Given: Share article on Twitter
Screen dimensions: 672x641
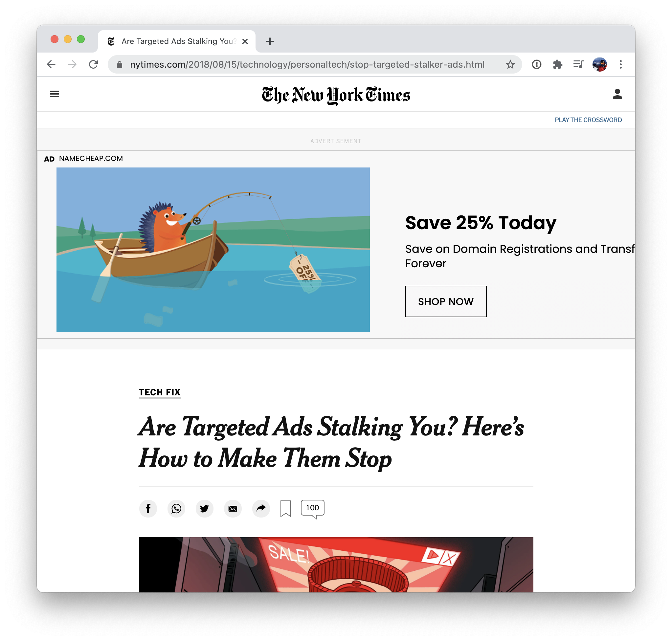Looking at the screenshot, I should click(204, 508).
